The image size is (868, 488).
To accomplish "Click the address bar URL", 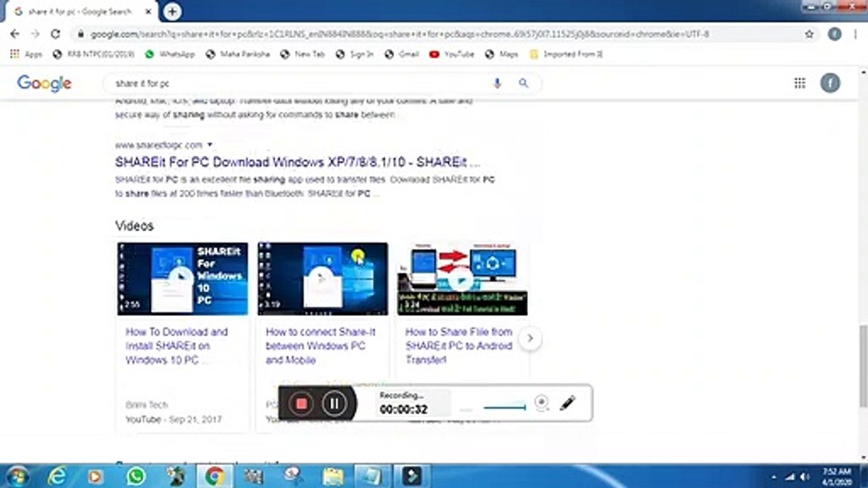I will click(400, 34).
